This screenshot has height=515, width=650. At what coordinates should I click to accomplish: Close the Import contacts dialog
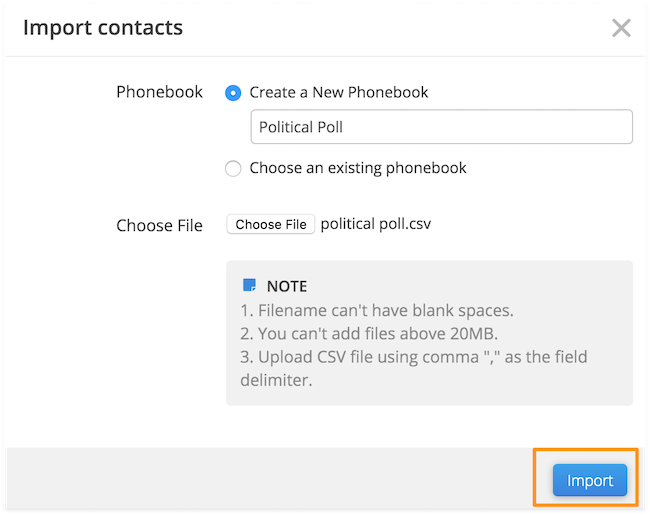coord(621,28)
